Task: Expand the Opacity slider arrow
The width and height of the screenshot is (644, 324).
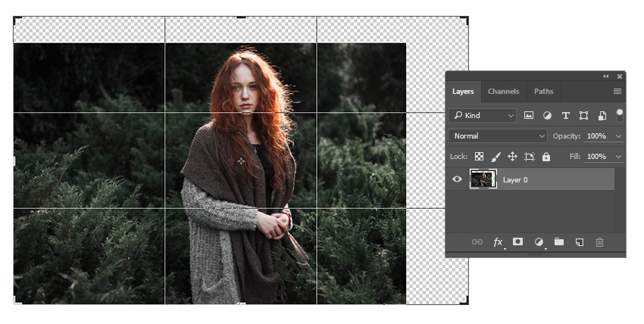Action: (x=618, y=136)
